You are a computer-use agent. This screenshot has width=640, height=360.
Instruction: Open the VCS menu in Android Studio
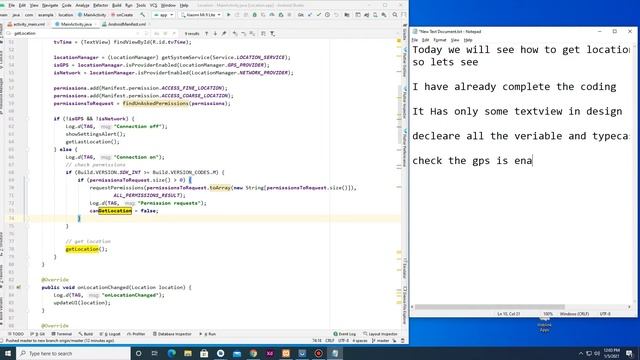click(x=153, y=5)
